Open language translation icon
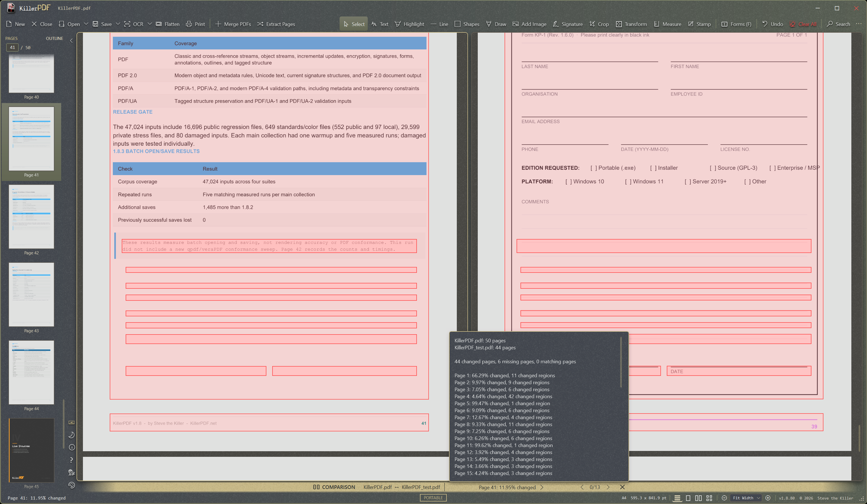The height and width of the screenshot is (504, 867). coord(71,472)
